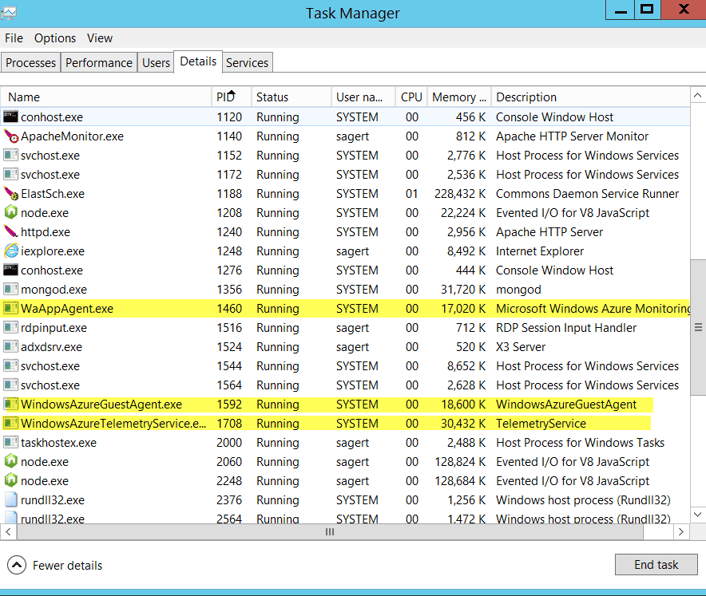Screen dimensions: 706x596
Task: Click the WindowsAzureTelemetryService icon
Action: click(x=10, y=423)
